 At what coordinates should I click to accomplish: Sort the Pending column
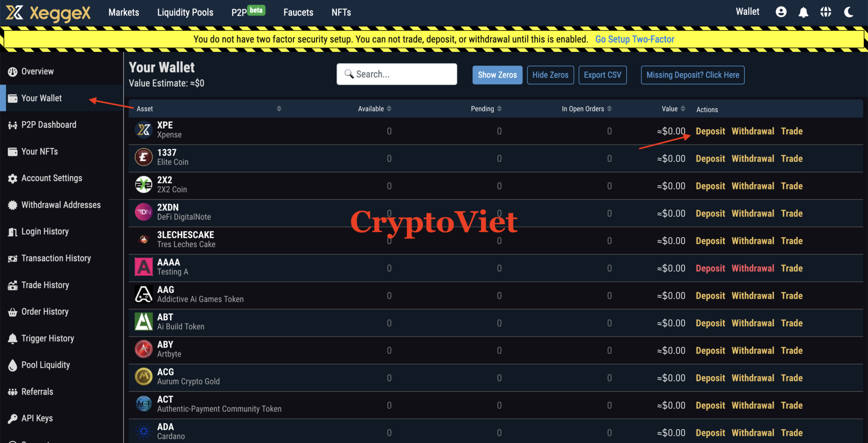coord(500,109)
